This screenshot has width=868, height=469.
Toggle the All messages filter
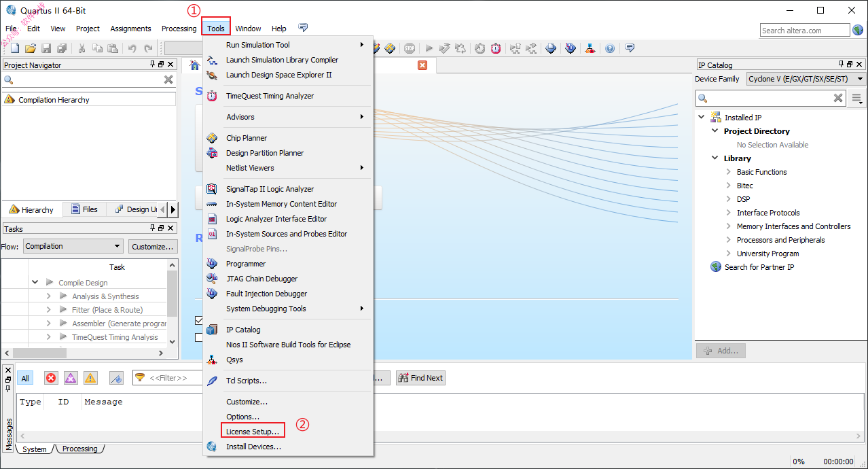(25, 378)
